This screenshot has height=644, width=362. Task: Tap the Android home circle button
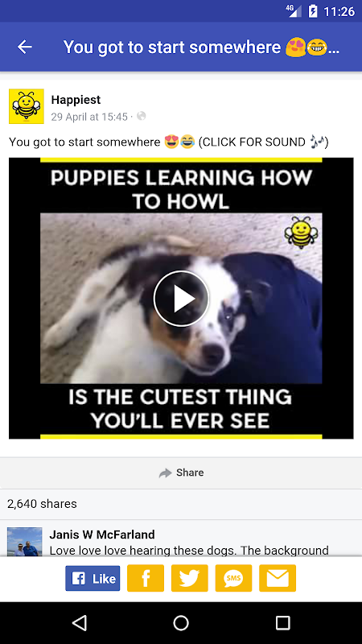181,622
